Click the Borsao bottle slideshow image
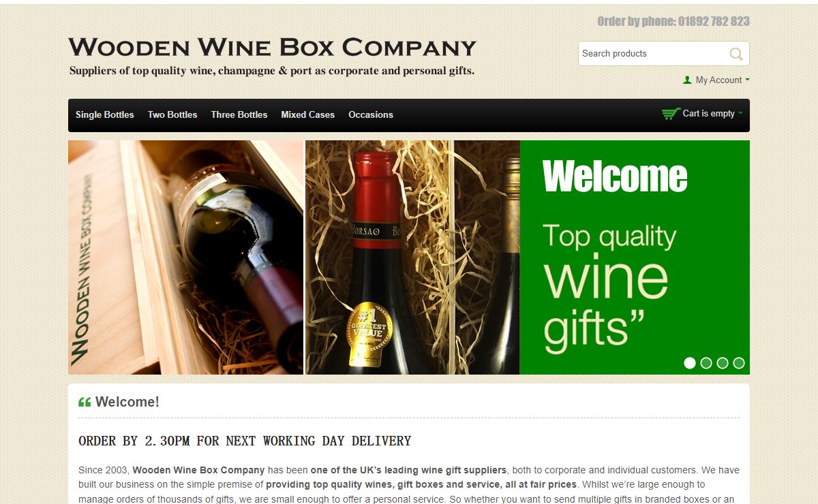This screenshot has height=504, width=818. pyautogui.click(x=412, y=257)
